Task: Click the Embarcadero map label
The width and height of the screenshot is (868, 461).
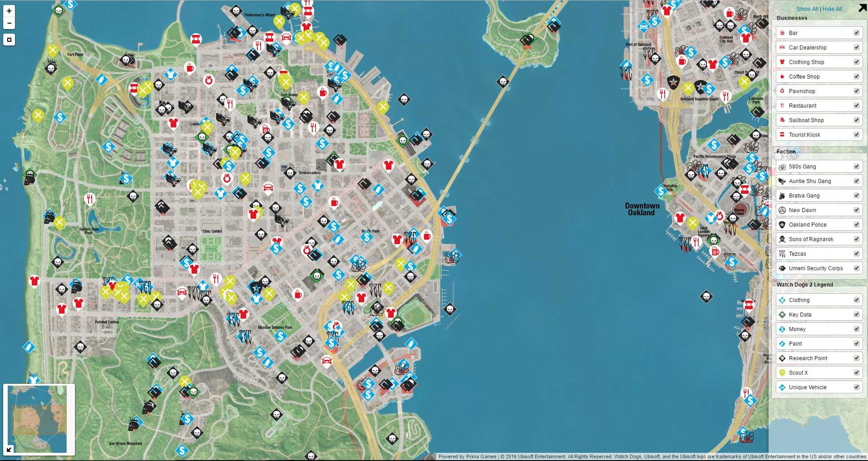Action: click(310, 173)
